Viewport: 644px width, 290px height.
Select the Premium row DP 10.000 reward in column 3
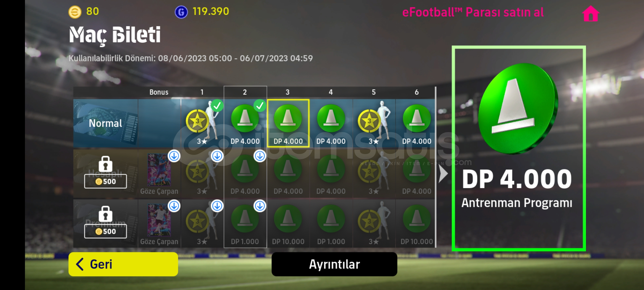point(288,223)
